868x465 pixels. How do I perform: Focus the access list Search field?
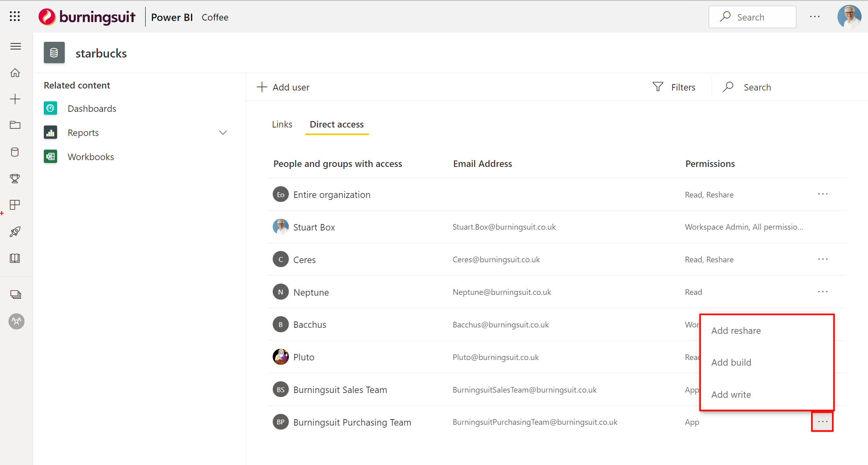757,87
